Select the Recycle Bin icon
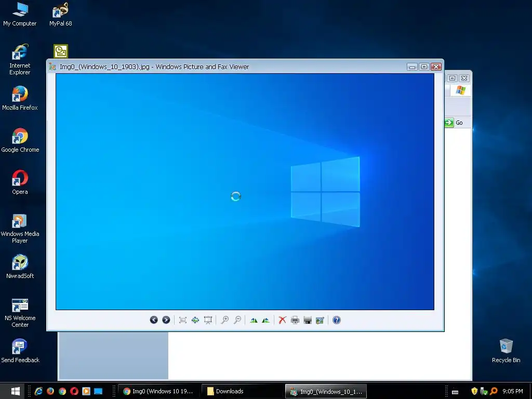This screenshot has width=532, height=399. pos(506,351)
